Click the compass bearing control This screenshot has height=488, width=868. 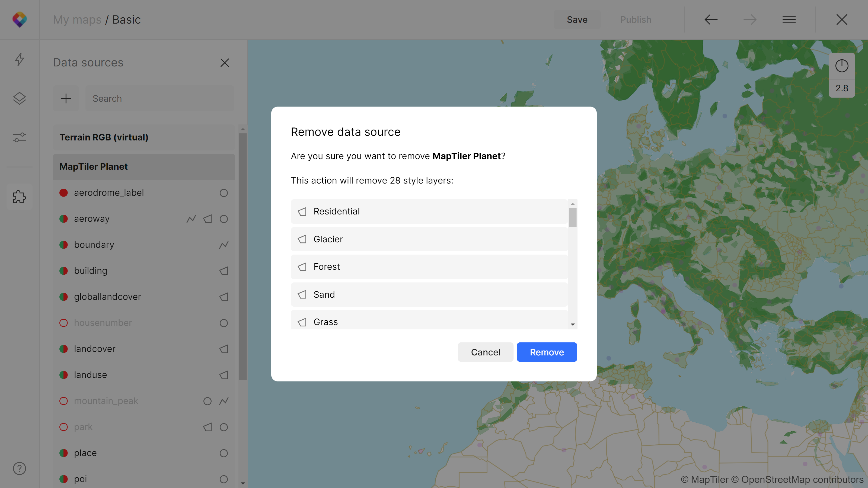(x=841, y=66)
